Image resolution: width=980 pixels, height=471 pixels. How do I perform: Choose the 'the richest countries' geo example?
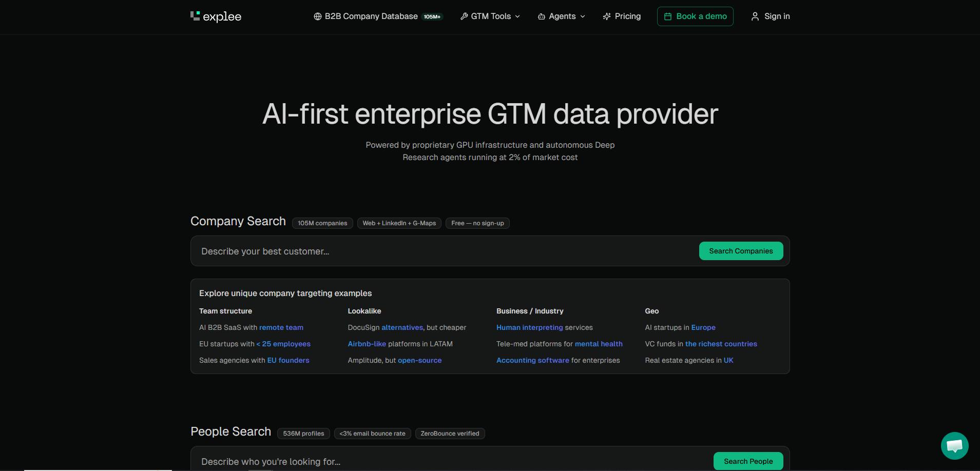tap(721, 344)
